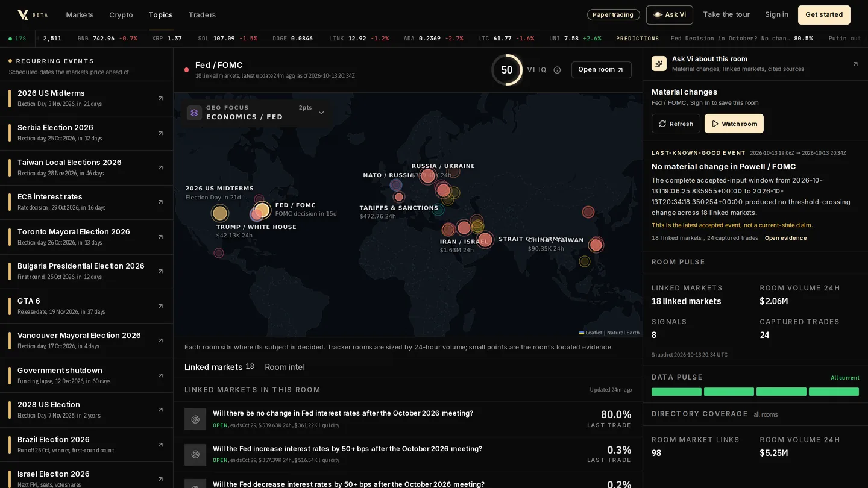Click the last green Data Pulse bar

pos(834,392)
